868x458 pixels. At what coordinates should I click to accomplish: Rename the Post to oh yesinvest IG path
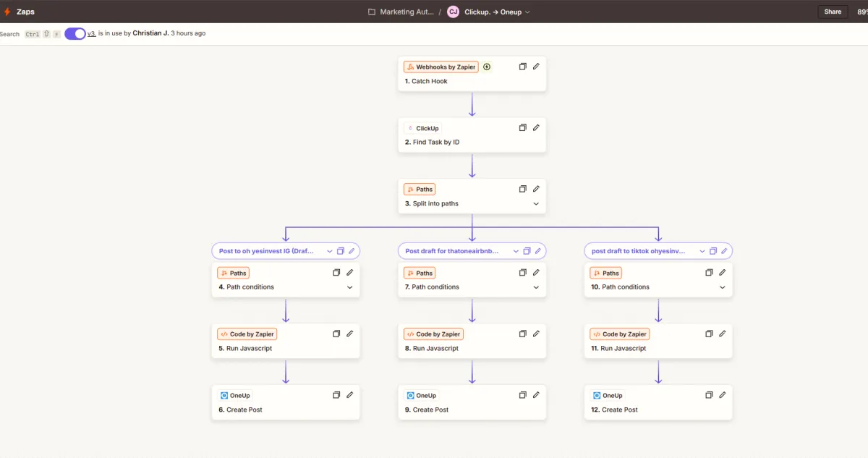tap(352, 251)
